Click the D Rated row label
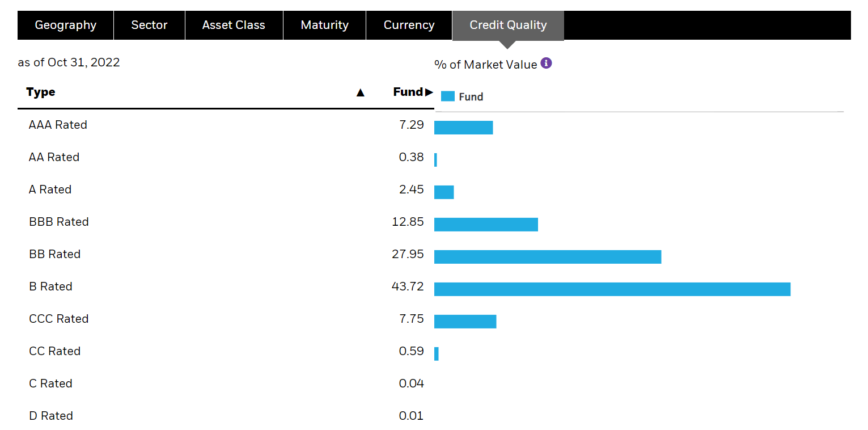This screenshot has height=430, width=868. click(51, 416)
